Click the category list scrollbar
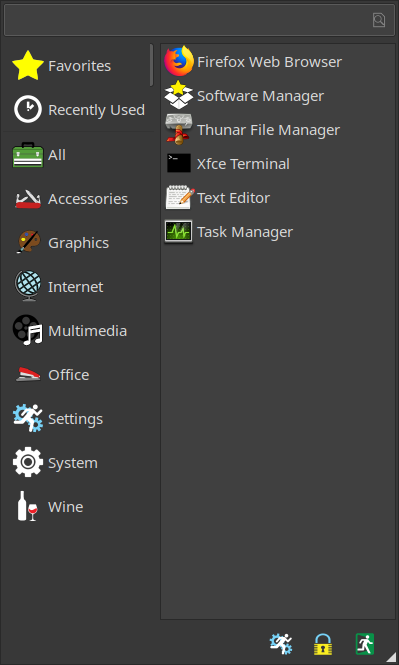399x665 pixels. click(151, 65)
